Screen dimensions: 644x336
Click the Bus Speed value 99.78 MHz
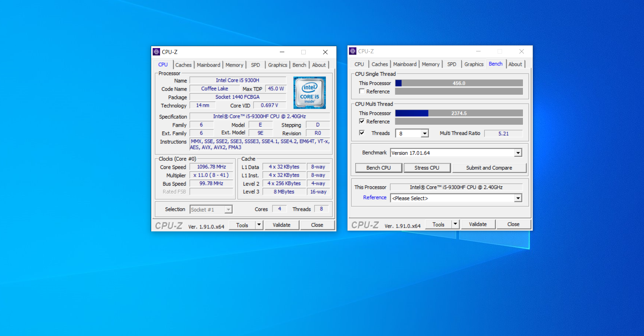pyautogui.click(x=211, y=183)
